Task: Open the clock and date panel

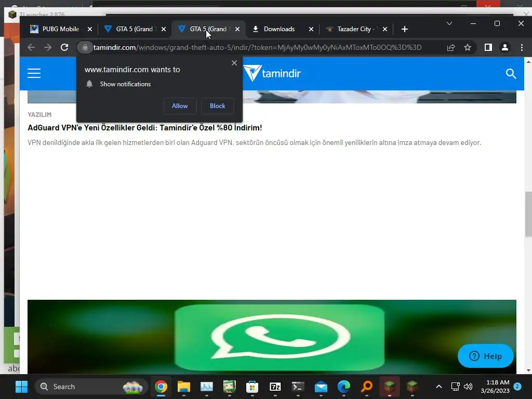Action: (x=495, y=387)
